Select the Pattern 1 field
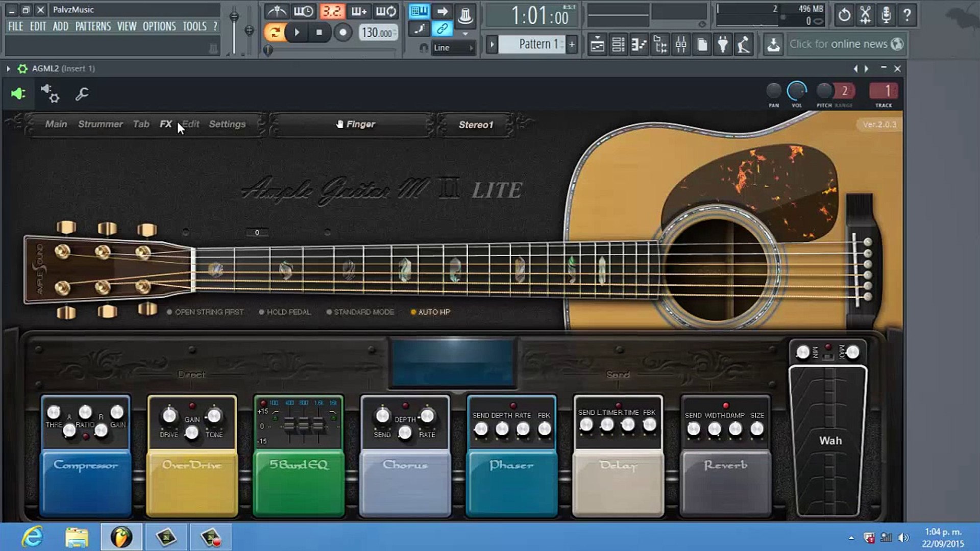The height and width of the screenshot is (551, 980). point(532,44)
